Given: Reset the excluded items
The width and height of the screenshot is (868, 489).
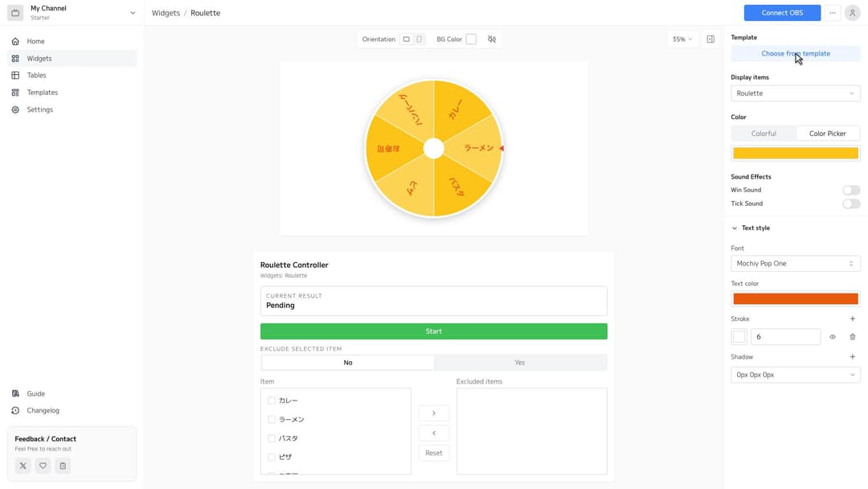Looking at the screenshot, I should point(434,453).
